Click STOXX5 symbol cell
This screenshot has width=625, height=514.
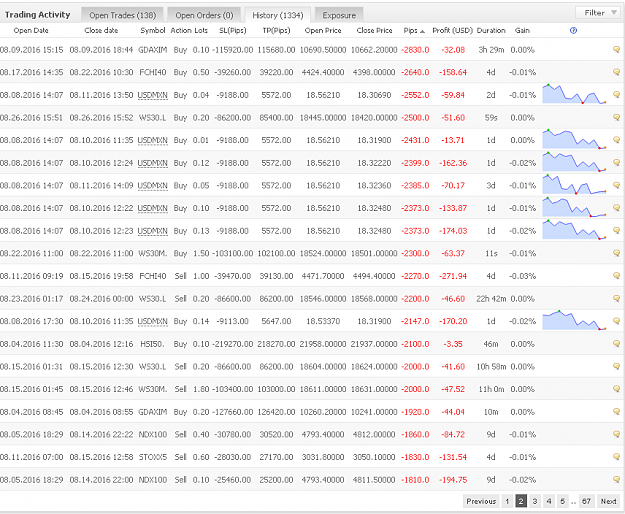pos(153,457)
